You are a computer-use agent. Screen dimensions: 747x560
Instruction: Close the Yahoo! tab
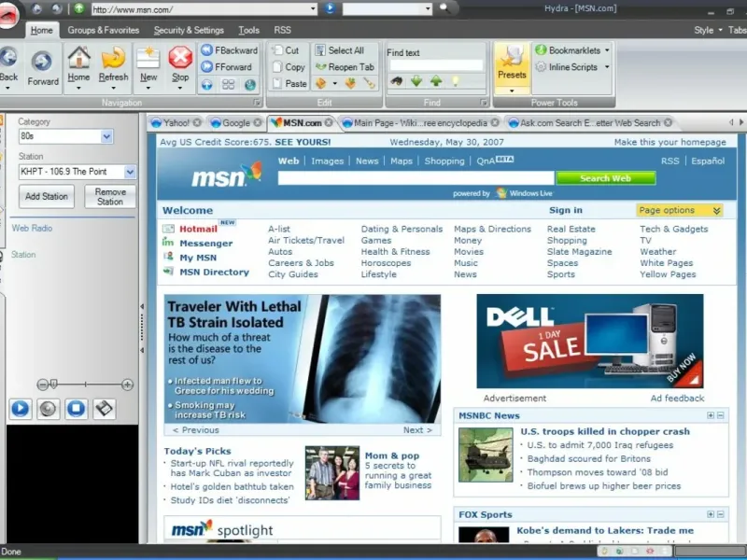tap(197, 123)
